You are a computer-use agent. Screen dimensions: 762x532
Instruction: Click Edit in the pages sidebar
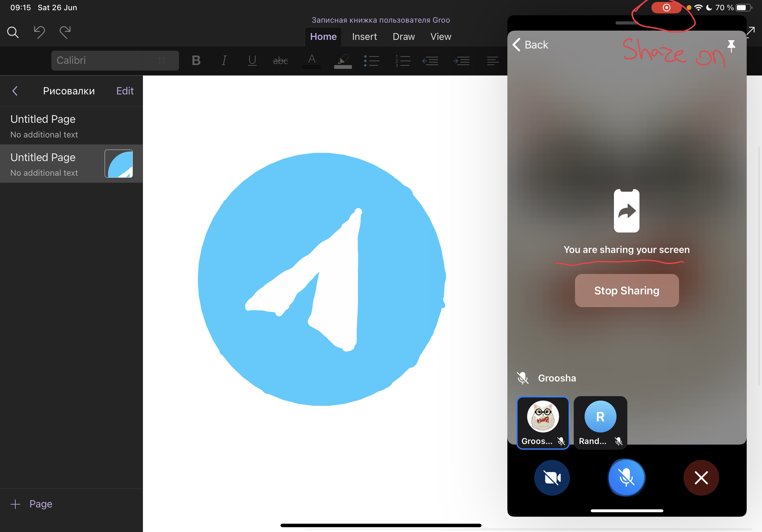tap(125, 91)
